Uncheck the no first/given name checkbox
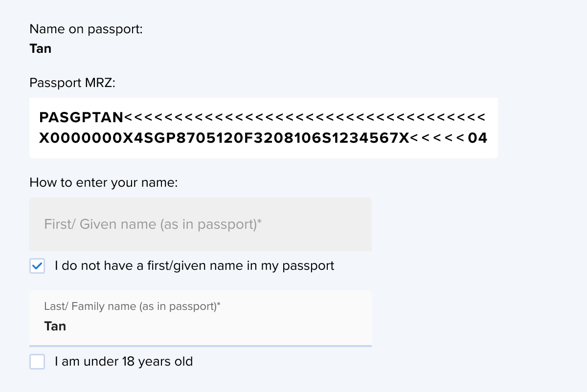The width and height of the screenshot is (587, 392). pyautogui.click(x=37, y=266)
